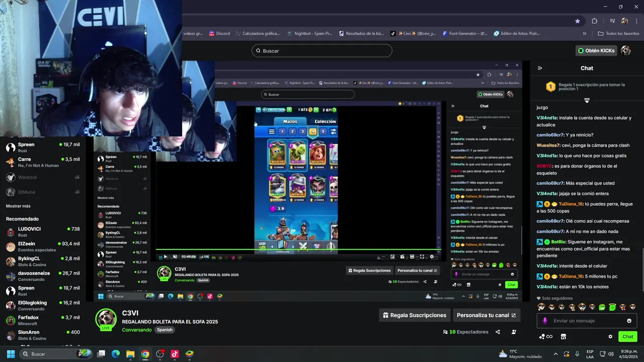
Task: Open the Chrome profile avatar in toolbar
Action: [624, 21]
